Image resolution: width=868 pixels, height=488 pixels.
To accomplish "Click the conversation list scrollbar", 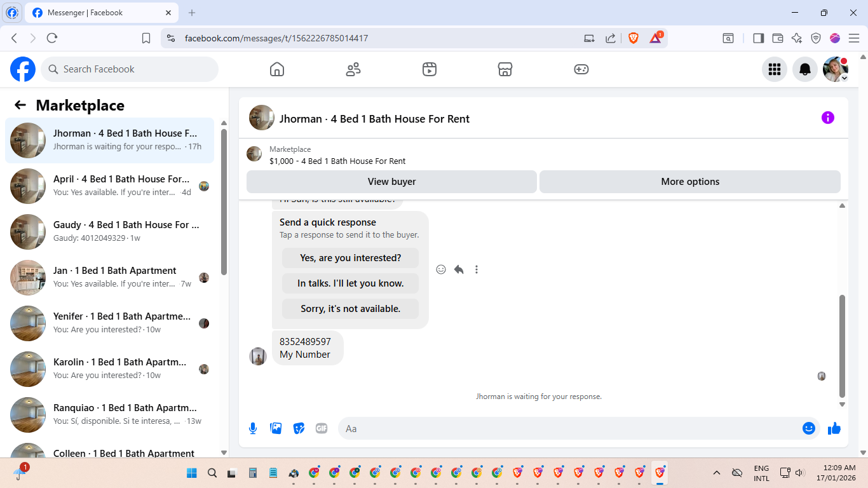I will tap(224, 202).
